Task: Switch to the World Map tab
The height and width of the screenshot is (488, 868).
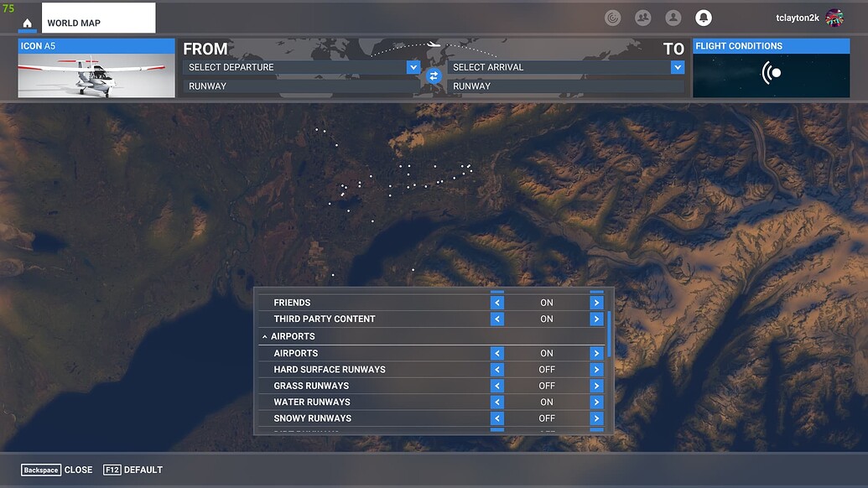Action: [98, 17]
